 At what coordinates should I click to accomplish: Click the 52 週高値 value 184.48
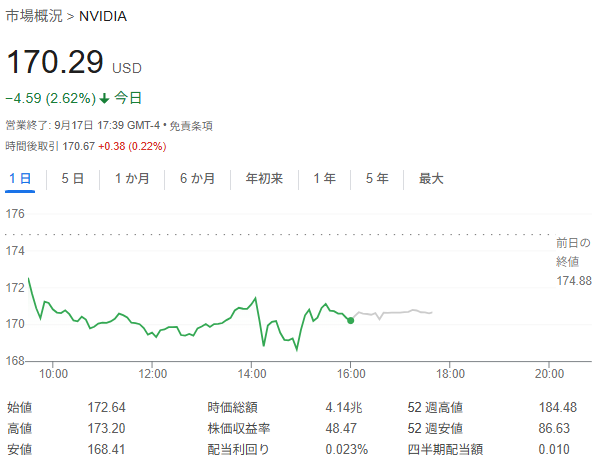click(558, 408)
